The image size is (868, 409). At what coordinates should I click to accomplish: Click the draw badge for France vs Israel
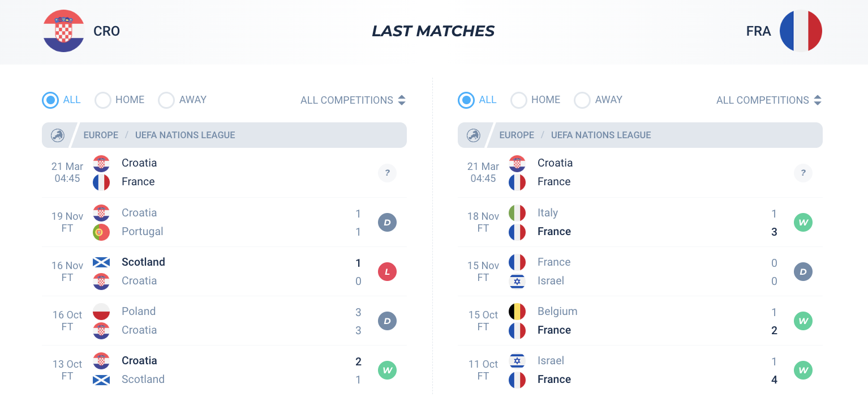click(x=803, y=272)
